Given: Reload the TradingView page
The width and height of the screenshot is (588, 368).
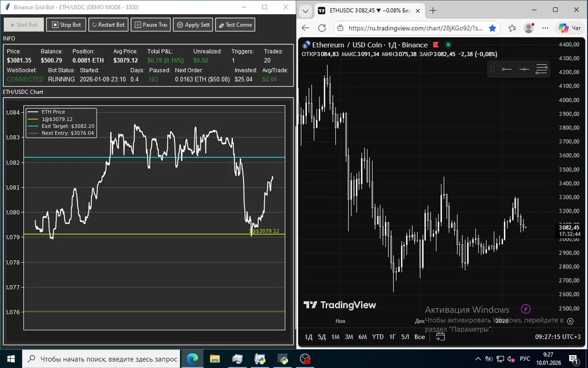Looking at the screenshot, I should point(322,28).
